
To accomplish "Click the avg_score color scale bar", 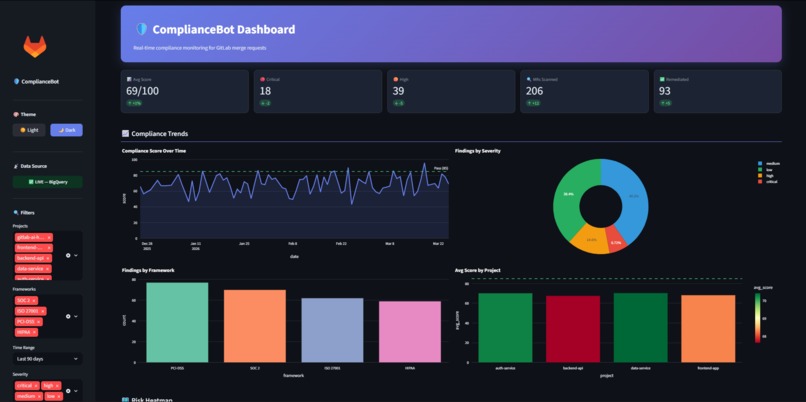I will (757, 318).
